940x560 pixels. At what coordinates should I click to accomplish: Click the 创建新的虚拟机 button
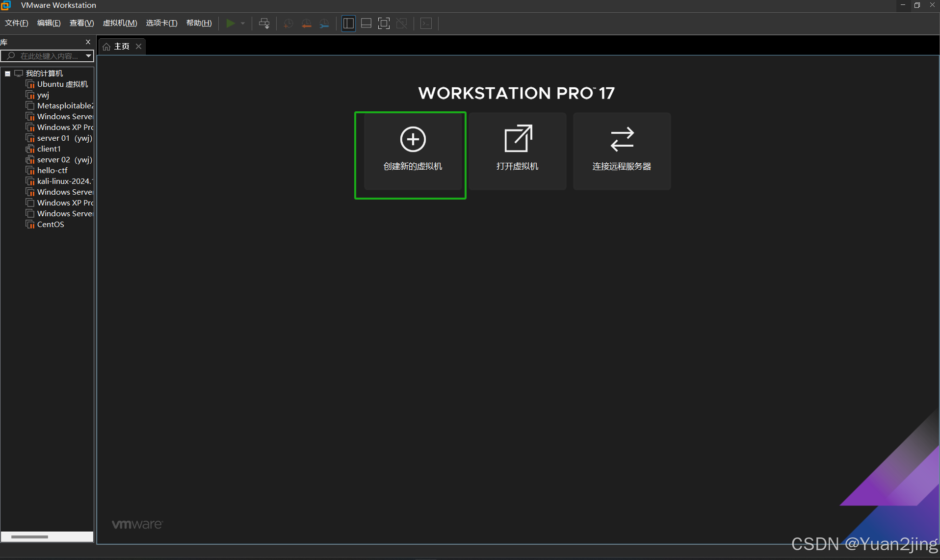pyautogui.click(x=413, y=151)
